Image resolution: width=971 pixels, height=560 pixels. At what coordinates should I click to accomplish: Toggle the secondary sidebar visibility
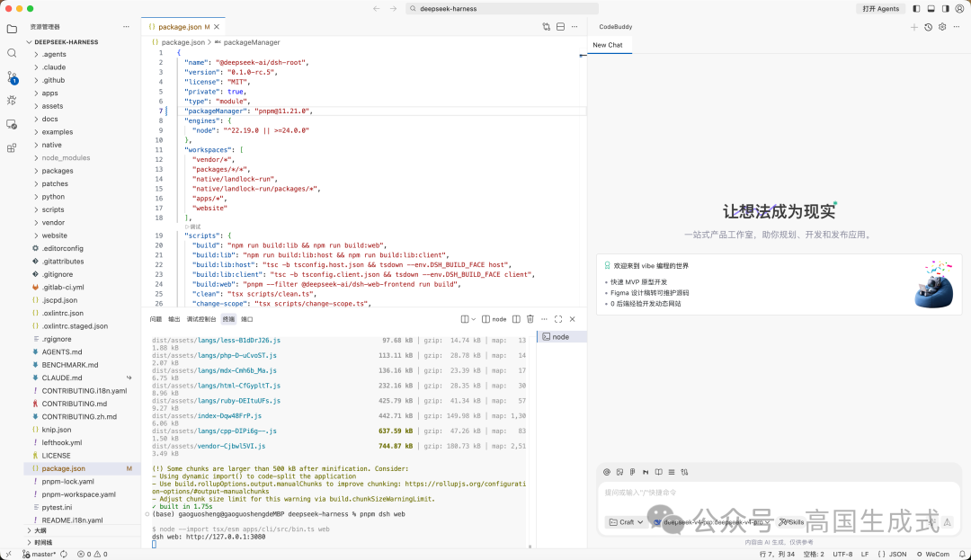(946, 9)
